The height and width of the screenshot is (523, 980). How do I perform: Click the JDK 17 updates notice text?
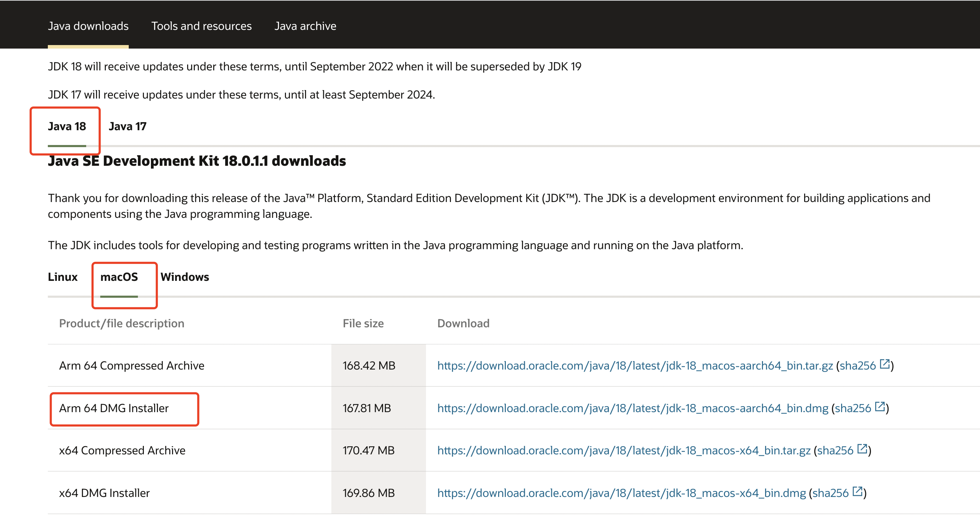[241, 94]
